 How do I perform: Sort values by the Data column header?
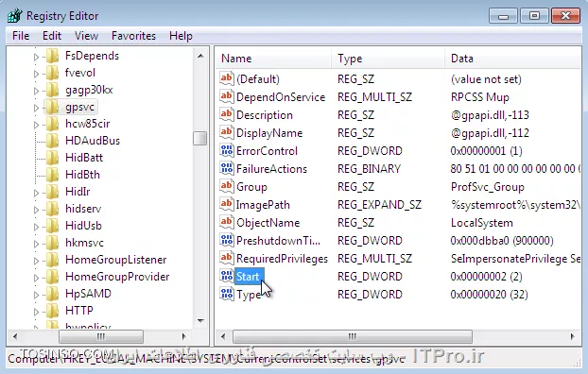513,59
